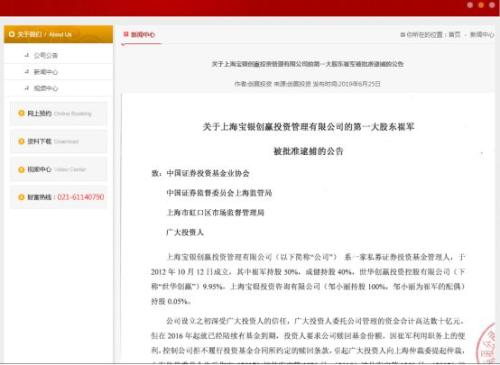The height and width of the screenshot is (365, 500).
Task: Click the 首页 breadcrumb link
Action: 454,34
